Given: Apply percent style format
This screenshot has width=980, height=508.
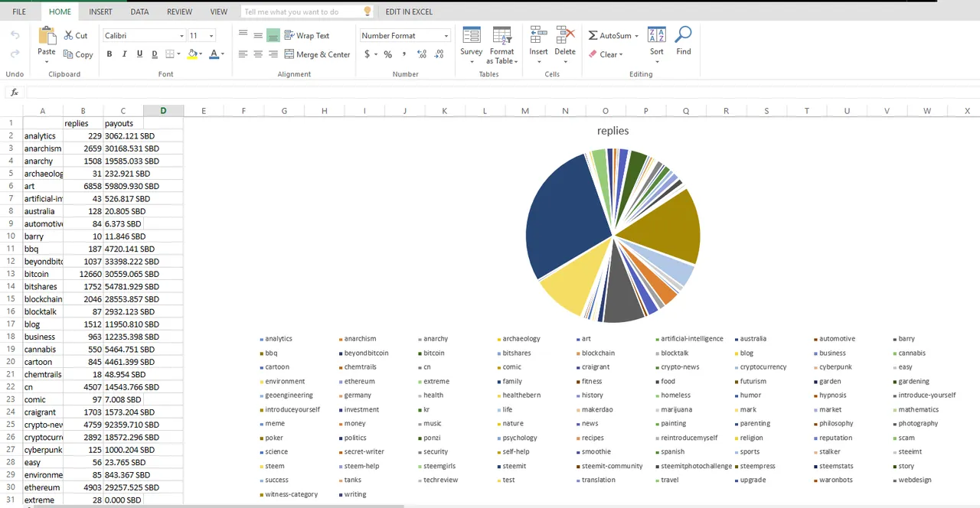Looking at the screenshot, I should tap(388, 54).
